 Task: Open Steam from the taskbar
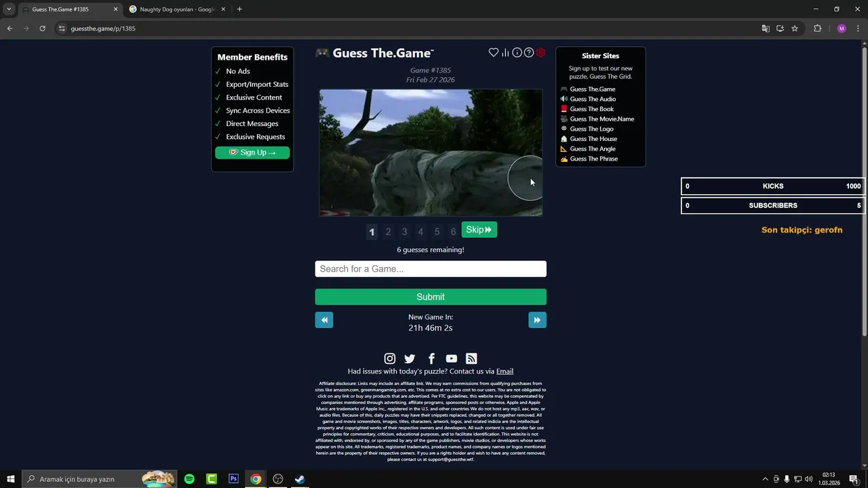300,479
